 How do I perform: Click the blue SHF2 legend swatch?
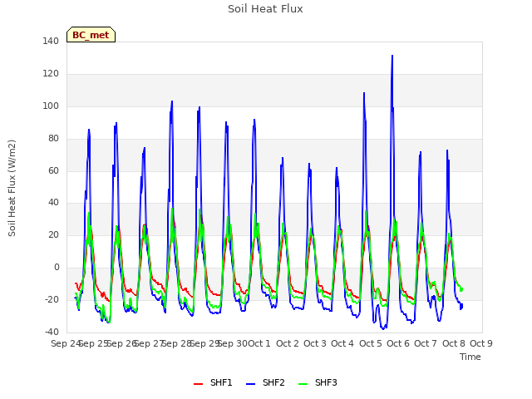point(250,384)
